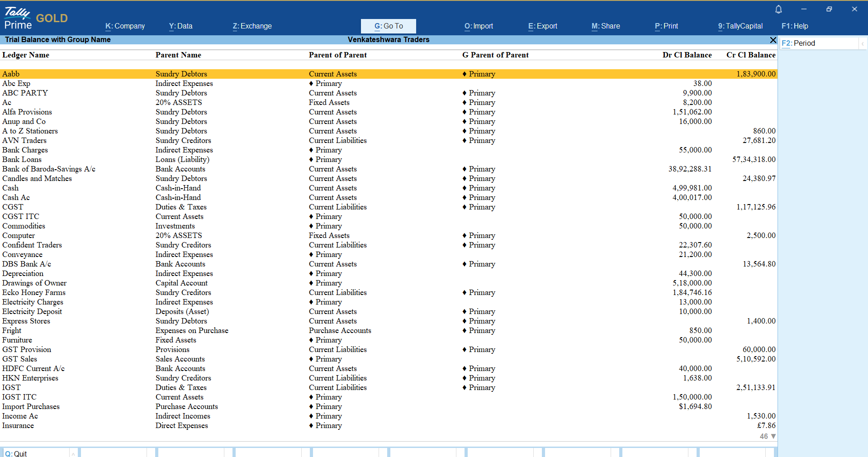The height and width of the screenshot is (457, 868).
Task: Click the 46 more rows down arrow
Action: point(773,436)
